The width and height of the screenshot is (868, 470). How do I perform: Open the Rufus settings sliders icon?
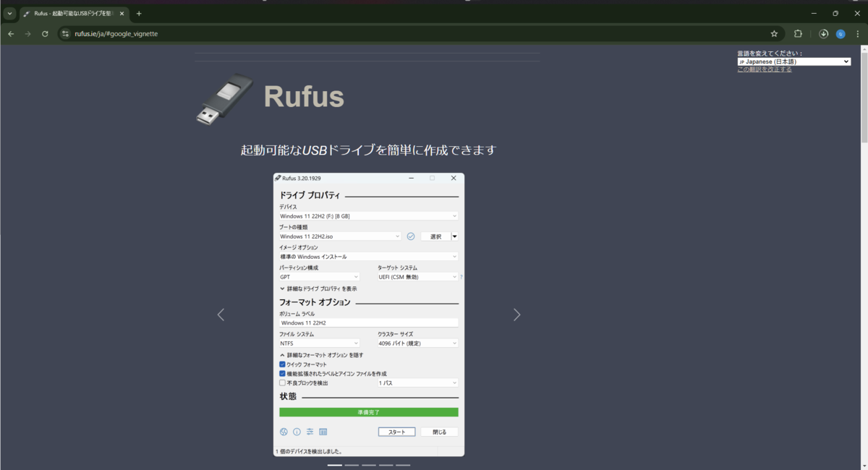(310, 432)
